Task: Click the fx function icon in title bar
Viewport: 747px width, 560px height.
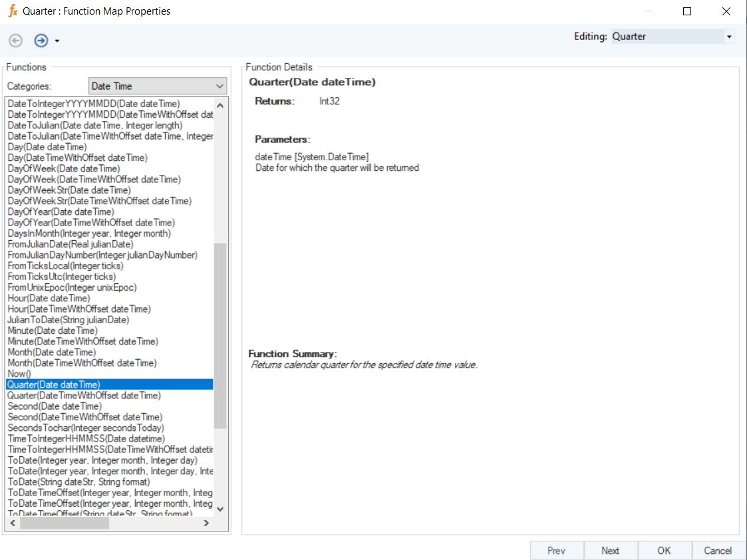Action: coord(13,11)
